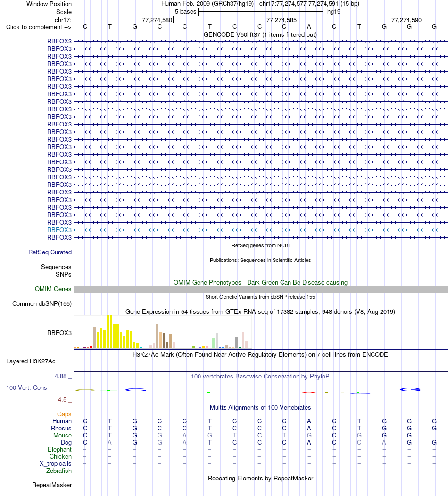Click the 77,274,590 position marker
The width and height of the screenshot is (448, 496).
pyautogui.click(x=407, y=20)
